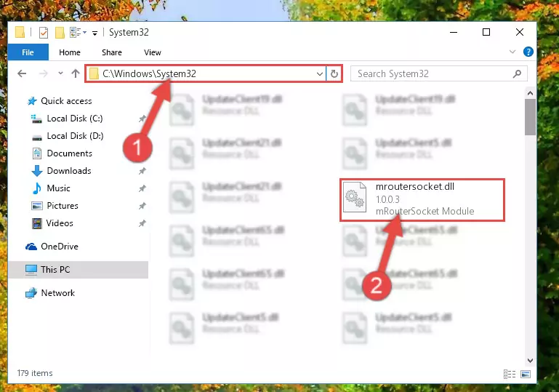Click the pin icon next to Pictures
Screen dimensions: 559x392
coord(142,206)
